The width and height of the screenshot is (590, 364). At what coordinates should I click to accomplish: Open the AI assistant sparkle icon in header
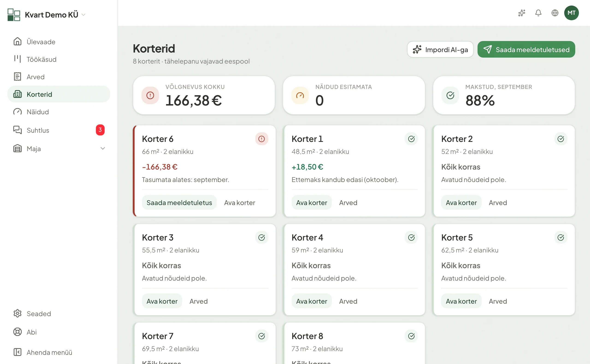[x=522, y=13]
